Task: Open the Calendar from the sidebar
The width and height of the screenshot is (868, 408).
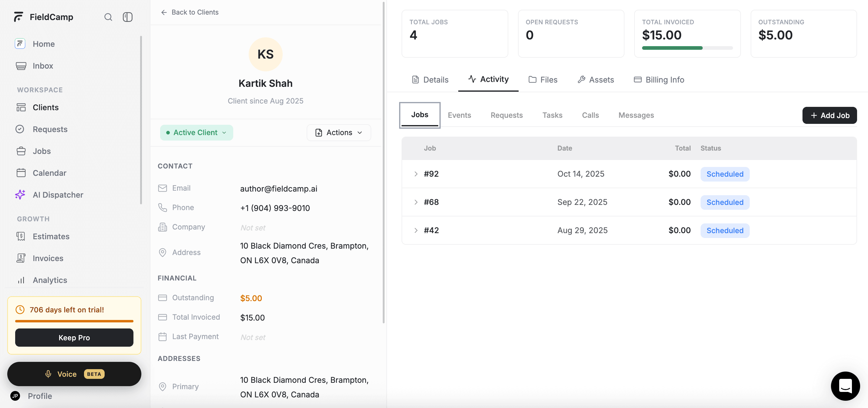Action: click(50, 173)
